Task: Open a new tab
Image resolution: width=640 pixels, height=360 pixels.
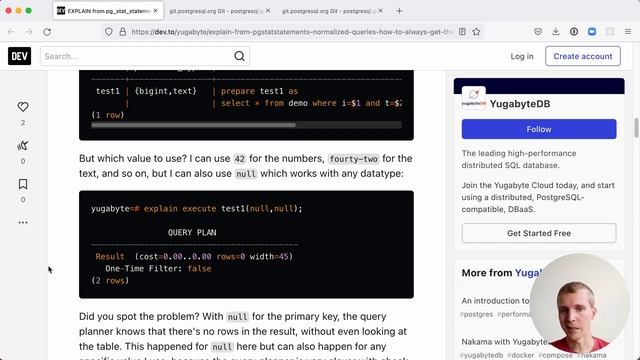Action: click(399, 11)
